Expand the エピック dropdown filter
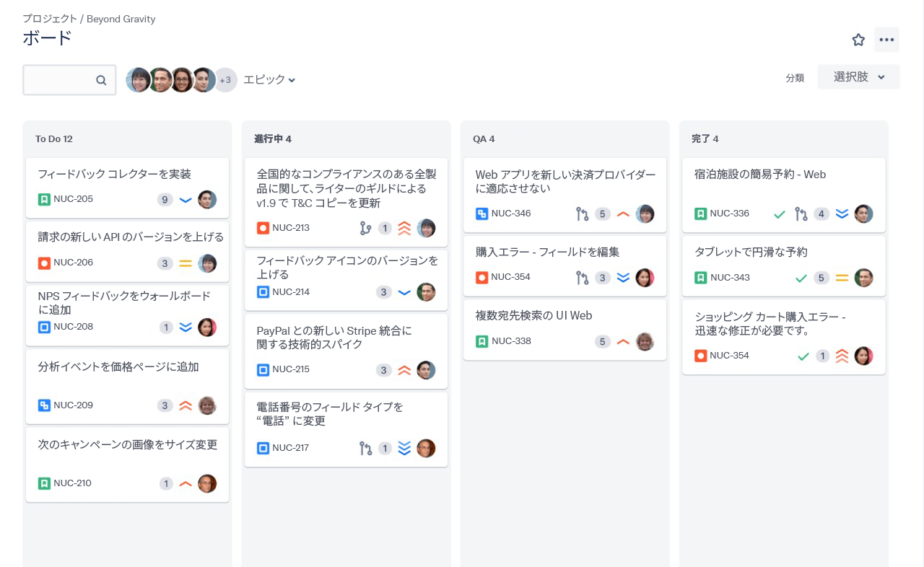Image resolution: width=924 pixels, height=567 pixels. pyautogui.click(x=269, y=80)
